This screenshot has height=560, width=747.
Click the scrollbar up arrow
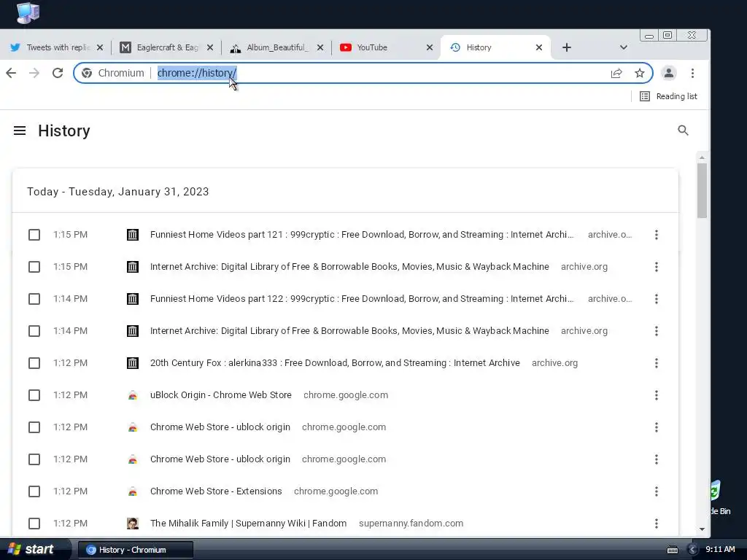coord(702,157)
